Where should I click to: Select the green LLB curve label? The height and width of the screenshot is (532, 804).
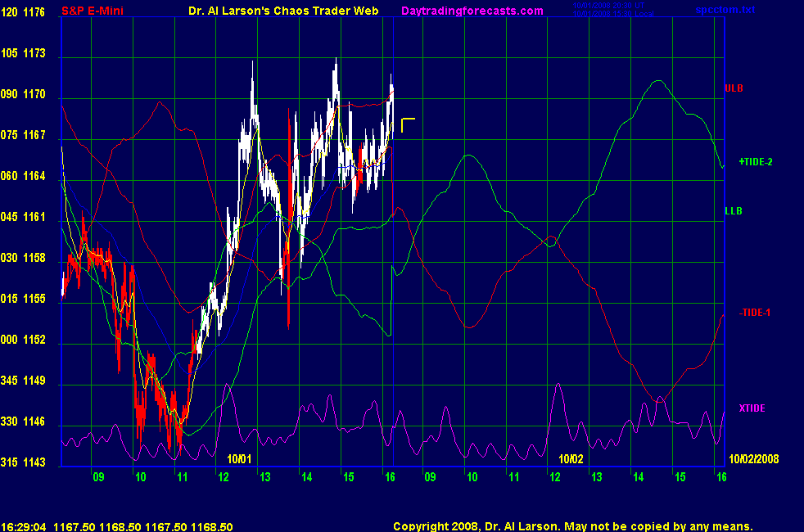[734, 210]
